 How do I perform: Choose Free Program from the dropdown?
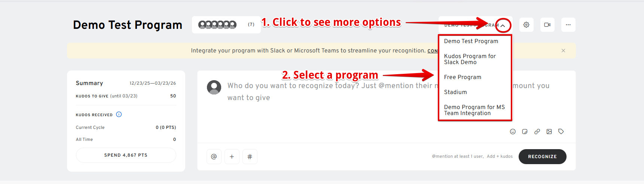(x=463, y=77)
